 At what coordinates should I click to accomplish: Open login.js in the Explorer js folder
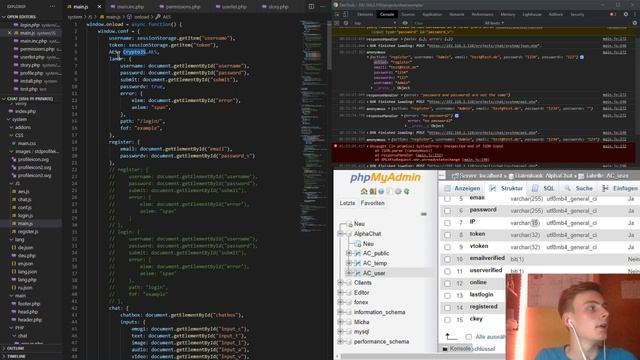25,216
